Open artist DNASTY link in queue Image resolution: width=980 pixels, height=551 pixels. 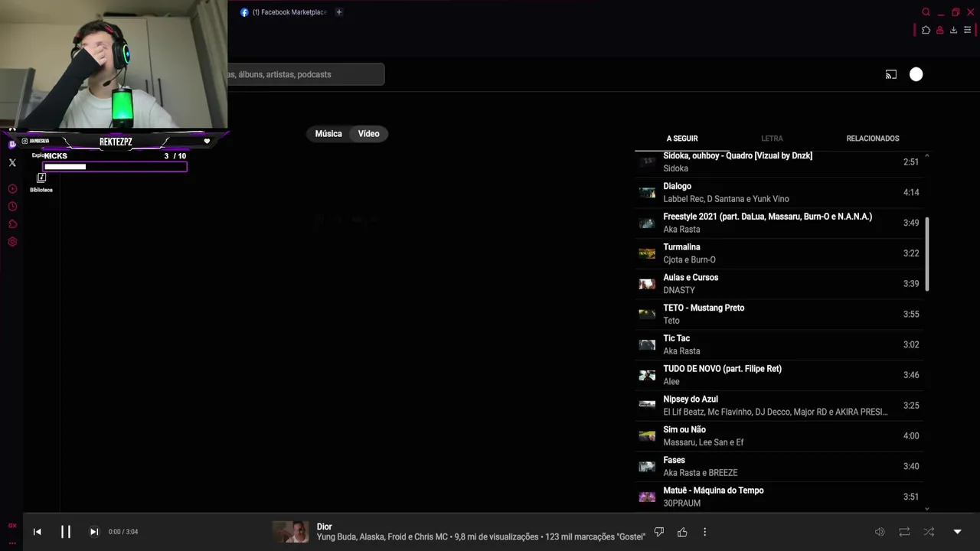(x=679, y=290)
